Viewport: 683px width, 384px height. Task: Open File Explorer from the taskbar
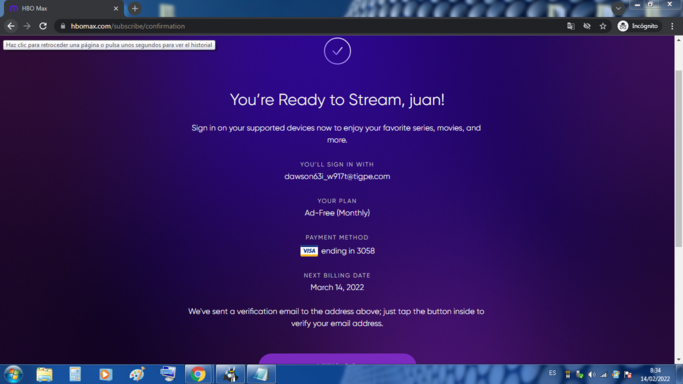44,374
